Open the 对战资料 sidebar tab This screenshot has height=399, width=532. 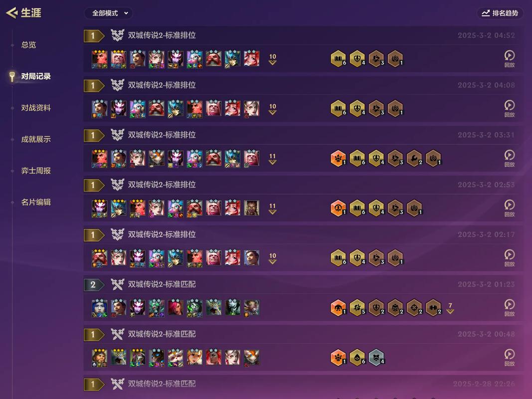36,108
